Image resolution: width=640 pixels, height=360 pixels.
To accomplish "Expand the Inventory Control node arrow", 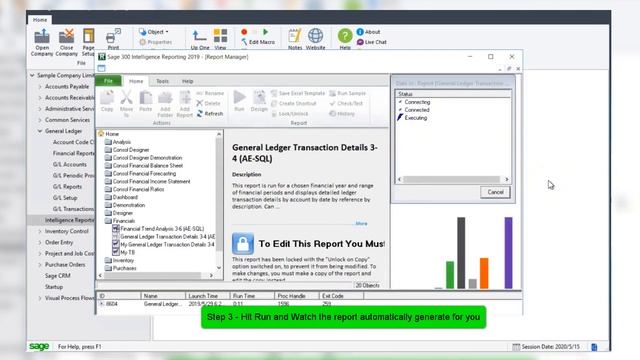I will coord(40,231).
